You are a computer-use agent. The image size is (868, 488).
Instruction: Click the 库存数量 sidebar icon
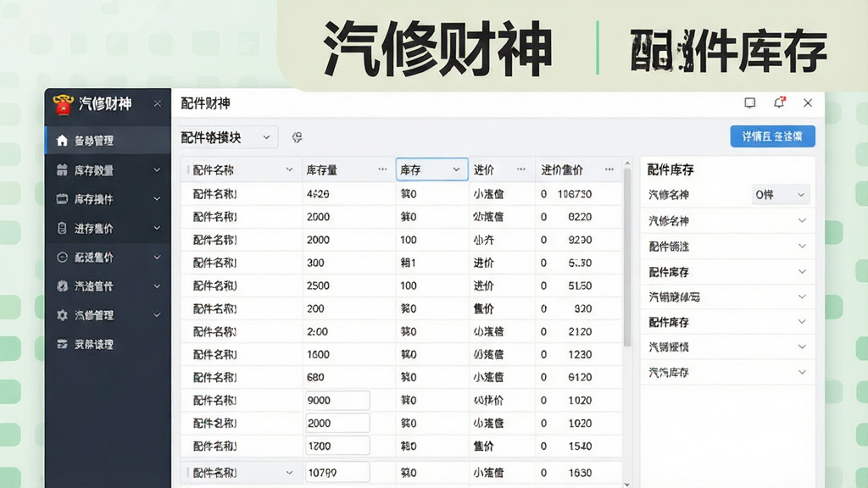click(x=62, y=169)
